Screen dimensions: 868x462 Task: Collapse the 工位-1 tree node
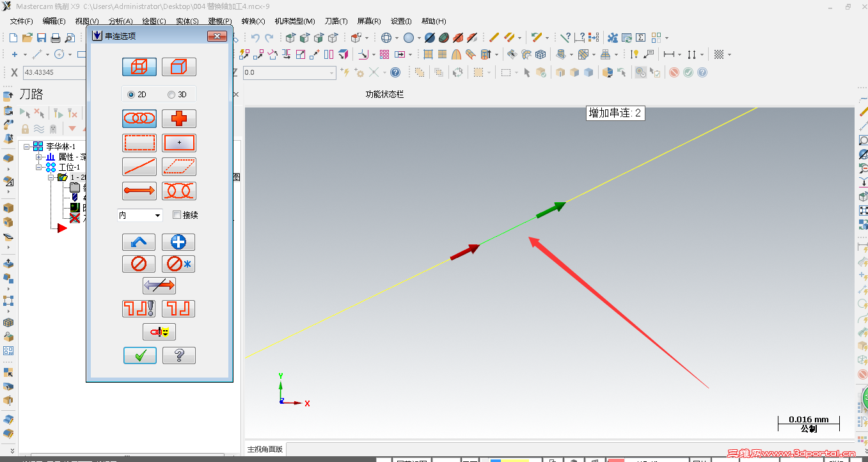click(38, 167)
